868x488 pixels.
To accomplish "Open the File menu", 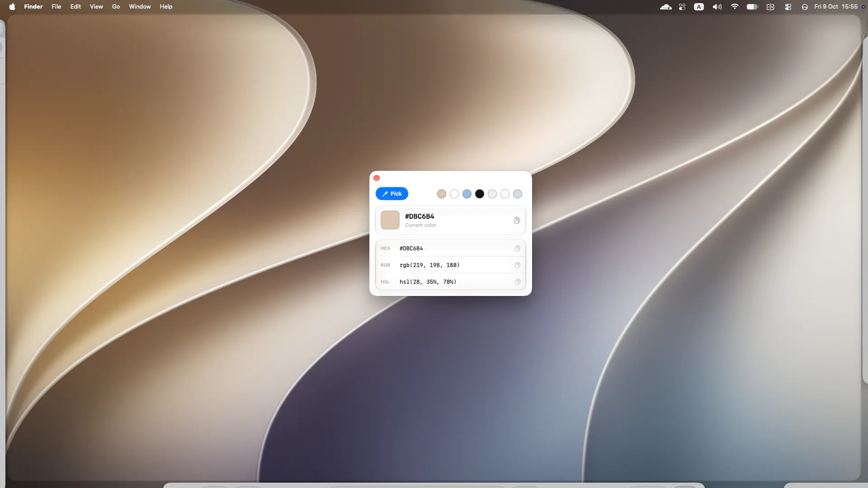I will pos(57,7).
